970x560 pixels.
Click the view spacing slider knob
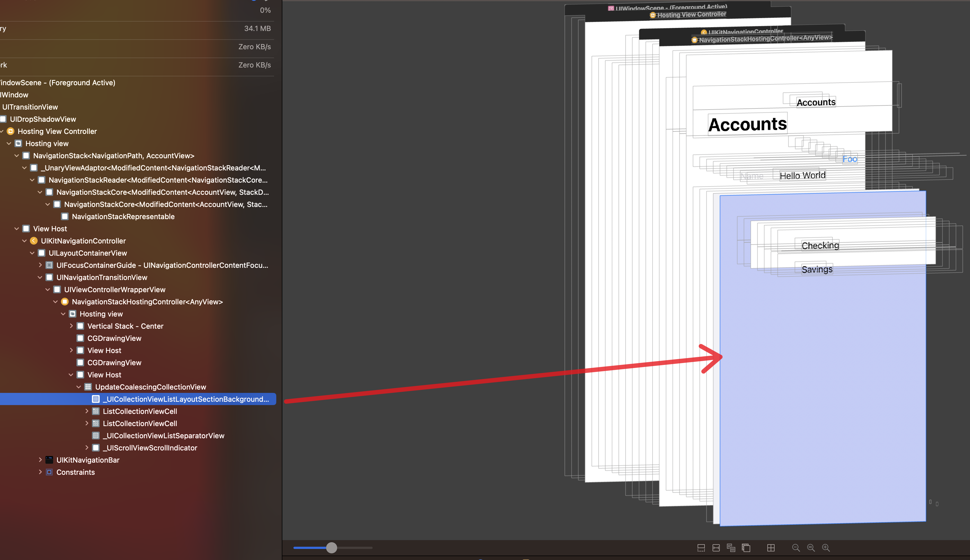click(x=331, y=548)
